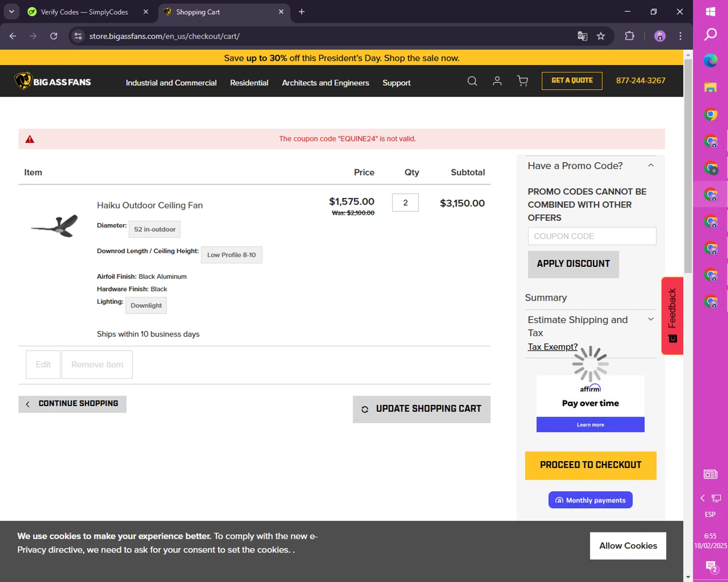
Task: Show hidden tray icons chevron
Action: tap(702, 498)
